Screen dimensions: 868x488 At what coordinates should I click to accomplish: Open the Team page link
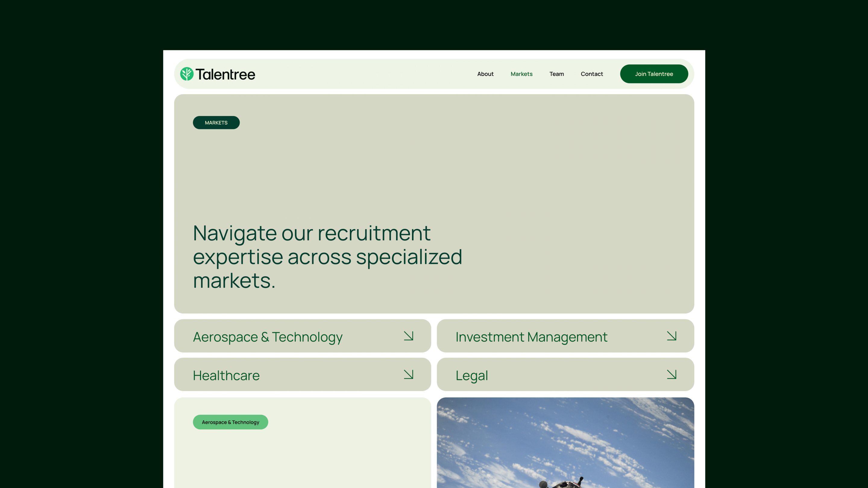[556, 74]
